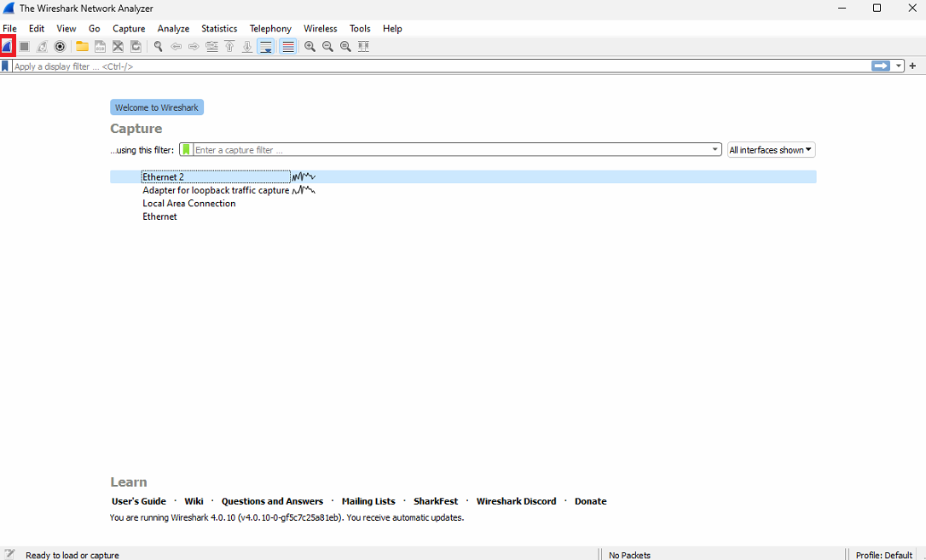
Task: Click in the capture filter input field
Action: 452,150
